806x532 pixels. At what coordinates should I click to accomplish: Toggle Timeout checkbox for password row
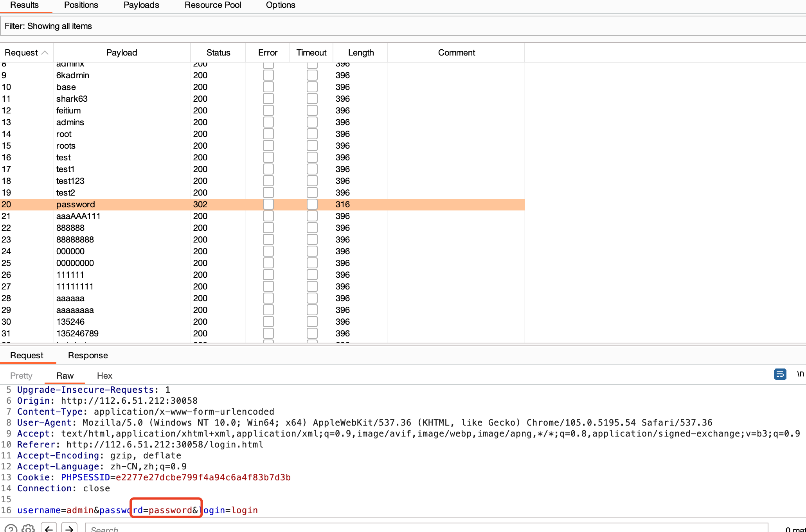coord(312,204)
